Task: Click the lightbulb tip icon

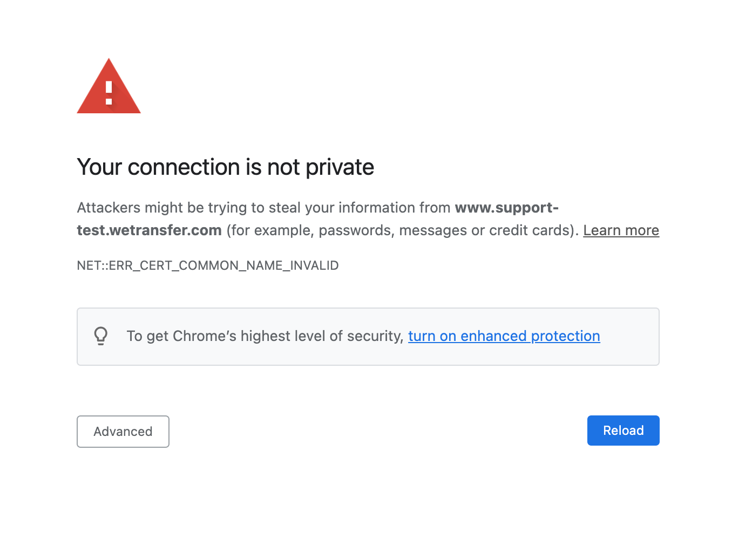Action: pyautogui.click(x=101, y=336)
